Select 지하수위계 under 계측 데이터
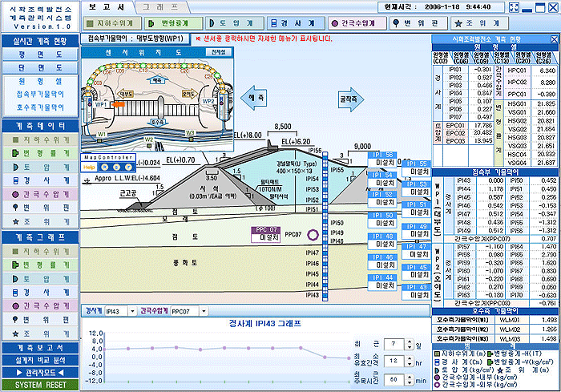561x392 pixels. point(40,139)
